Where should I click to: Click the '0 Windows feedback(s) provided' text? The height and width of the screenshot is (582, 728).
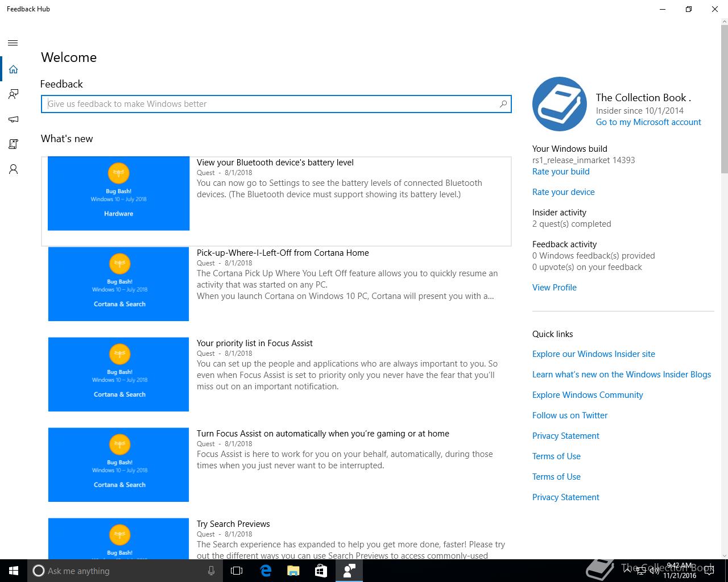pos(594,256)
